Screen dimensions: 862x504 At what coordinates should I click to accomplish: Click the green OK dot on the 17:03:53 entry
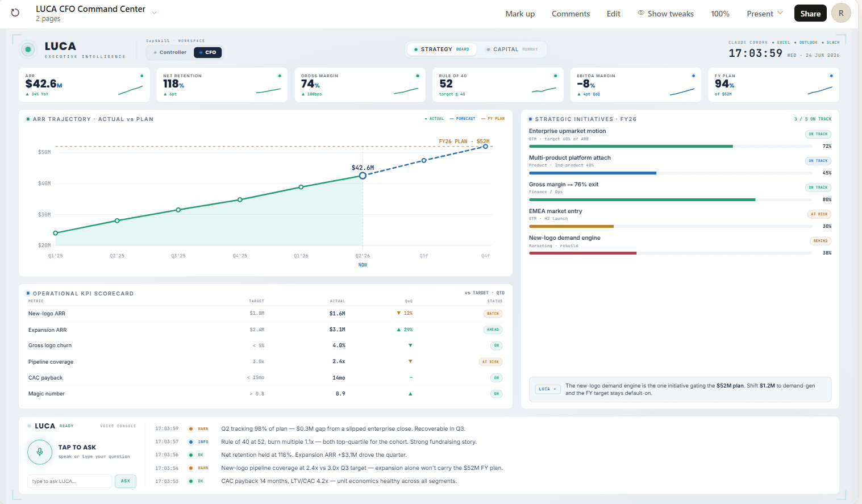191,481
